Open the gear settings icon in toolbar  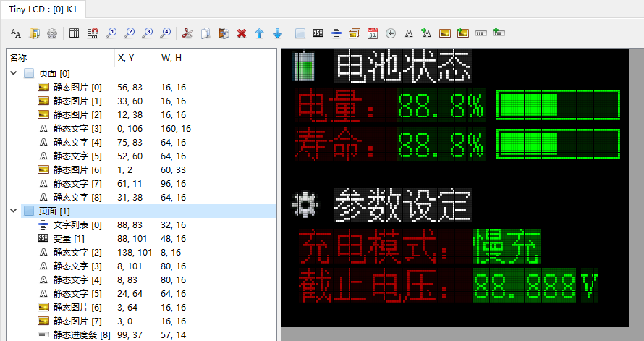click(x=52, y=33)
